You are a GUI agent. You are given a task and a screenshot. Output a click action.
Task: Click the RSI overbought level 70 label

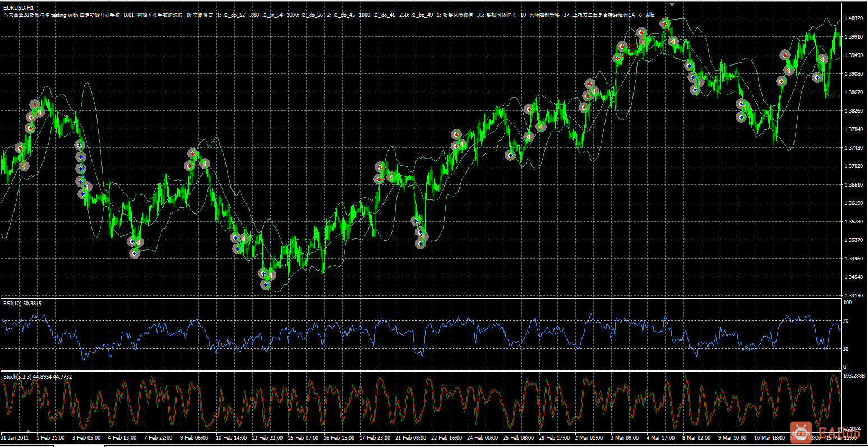coord(847,321)
